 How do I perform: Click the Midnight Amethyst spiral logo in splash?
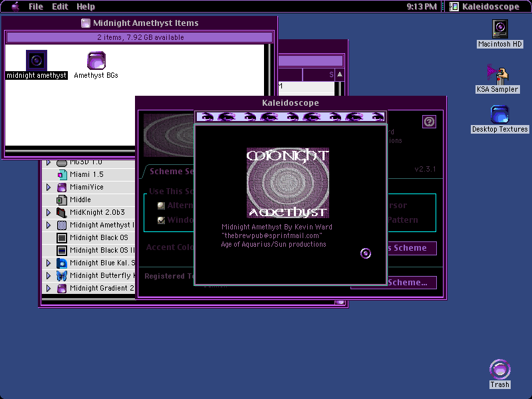[x=288, y=183]
